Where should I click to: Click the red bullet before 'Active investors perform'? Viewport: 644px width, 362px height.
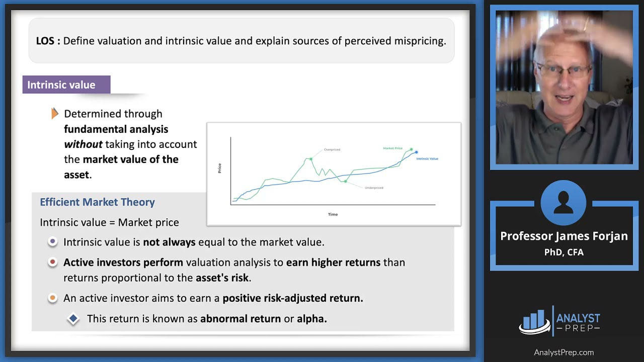pyautogui.click(x=53, y=262)
